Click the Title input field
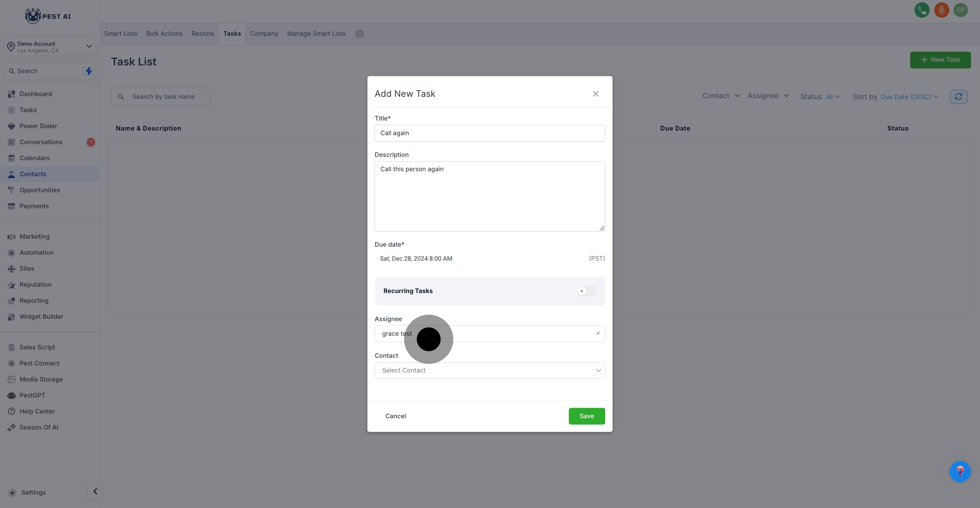Viewport: 980px width, 508px height. click(489, 133)
